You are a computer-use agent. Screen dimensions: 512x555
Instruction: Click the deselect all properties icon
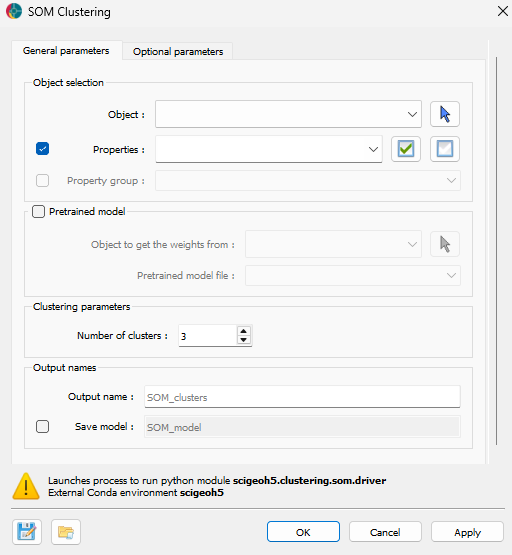pos(444,149)
